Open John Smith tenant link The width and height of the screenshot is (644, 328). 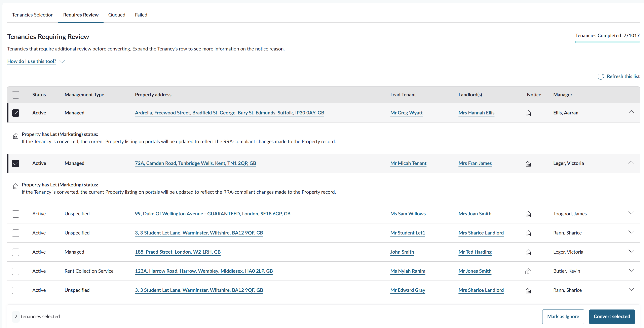tap(402, 252)
